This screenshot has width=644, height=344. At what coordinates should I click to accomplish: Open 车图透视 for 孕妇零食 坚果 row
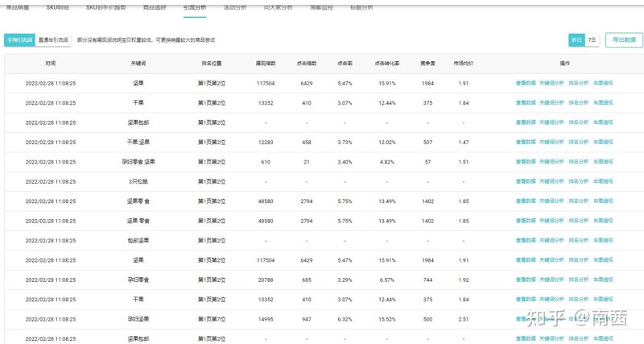click(x=603, y=161)
